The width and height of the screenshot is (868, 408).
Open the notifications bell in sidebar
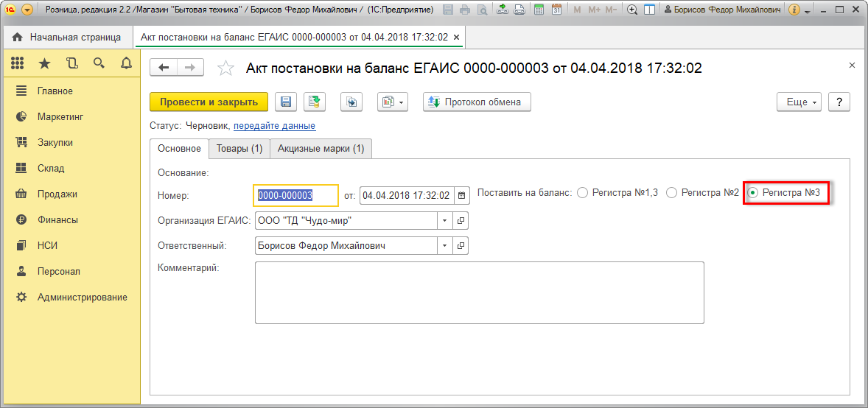(x=126, y=63)
